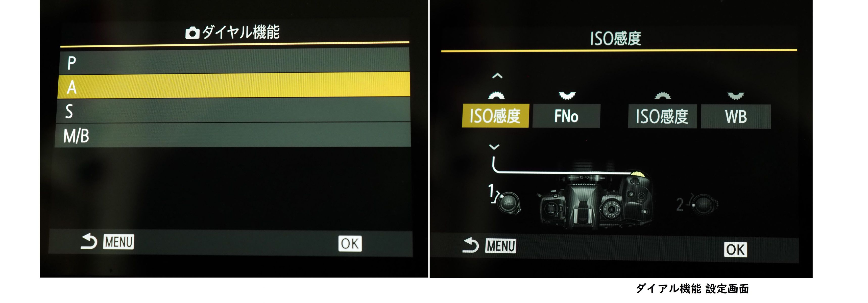The width and height of the screenshot is (868, 303).
Task: Click the rear dial icon above WB
Action: click(x=736, y=96)
